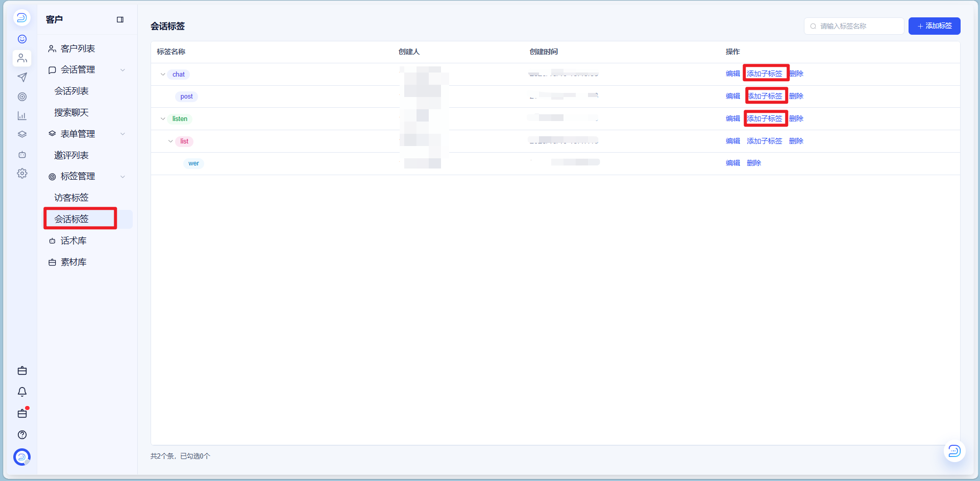Screen dimensions: 980x481
Task: Select 访客标签 in the sidebar
Action: 71,198
